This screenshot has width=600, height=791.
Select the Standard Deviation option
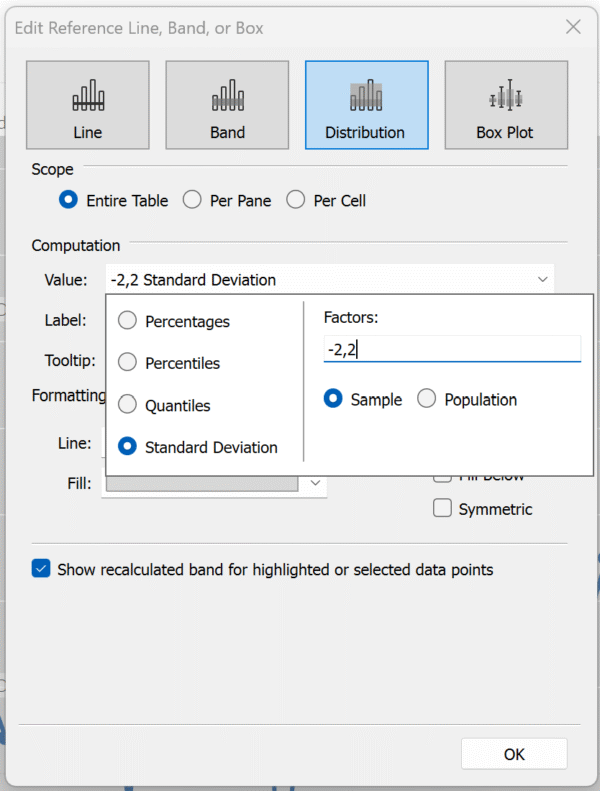pyautogui.click(x=128, y=447)
